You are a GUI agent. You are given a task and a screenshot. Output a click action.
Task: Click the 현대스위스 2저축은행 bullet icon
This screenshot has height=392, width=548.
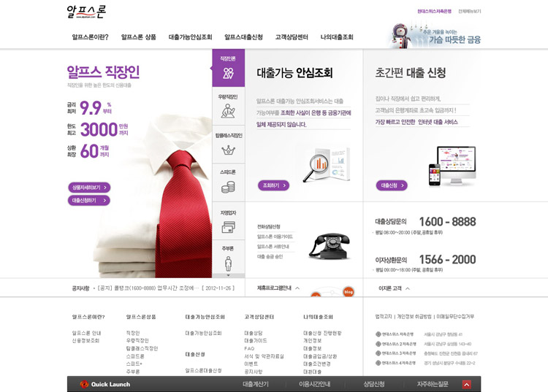coord(378,344)
